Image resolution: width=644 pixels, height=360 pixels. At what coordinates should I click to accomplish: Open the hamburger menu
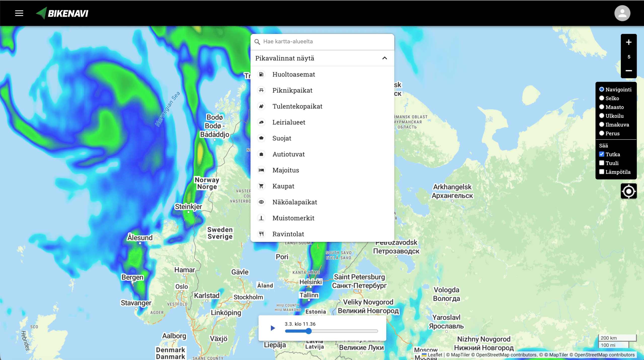tap(19, 13)
